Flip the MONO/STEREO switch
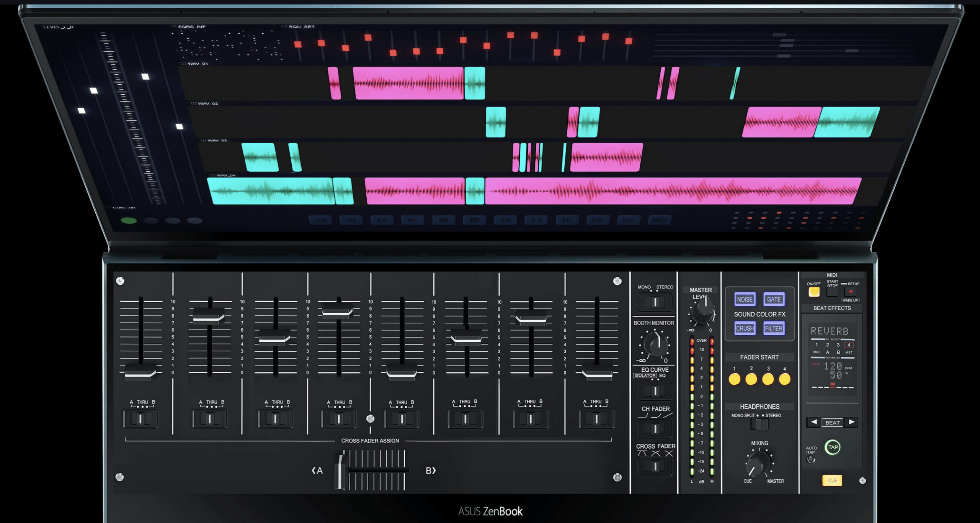The width and height of the screenshot is (980, 523). [655, 302]
